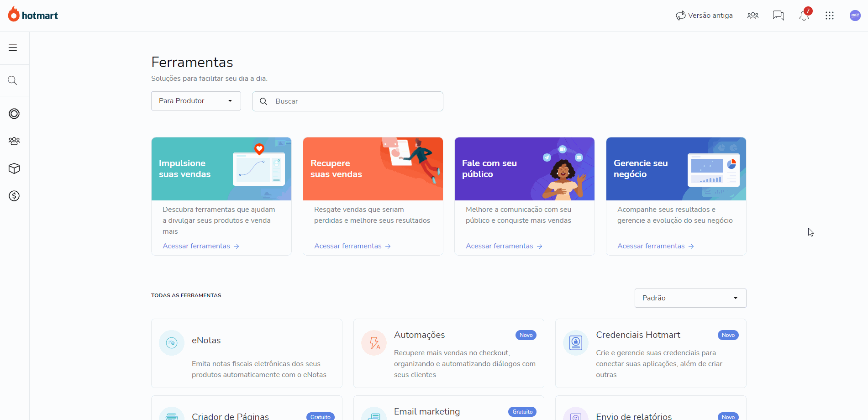The height and width of the screenshot is (420, 868).
Task: Open the Automações tool title
Action: click(420, 335)
